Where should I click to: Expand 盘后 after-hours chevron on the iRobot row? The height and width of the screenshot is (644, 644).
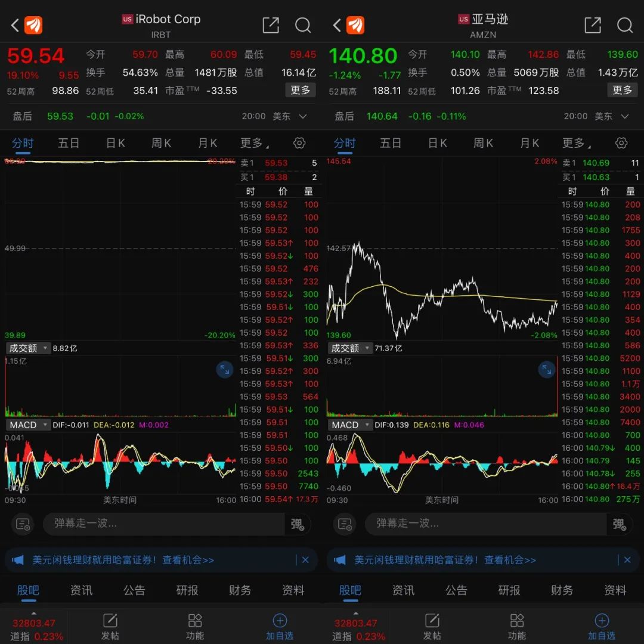tap(303, 116)
